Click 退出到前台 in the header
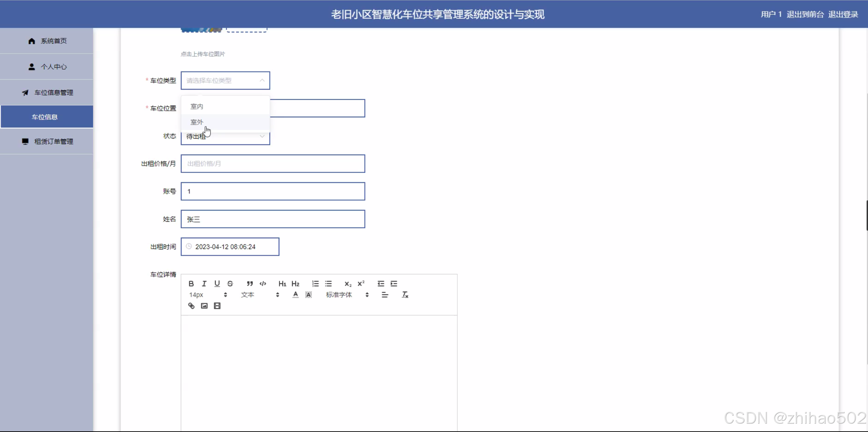The image size is (868, 432). [x=805, y=15]
